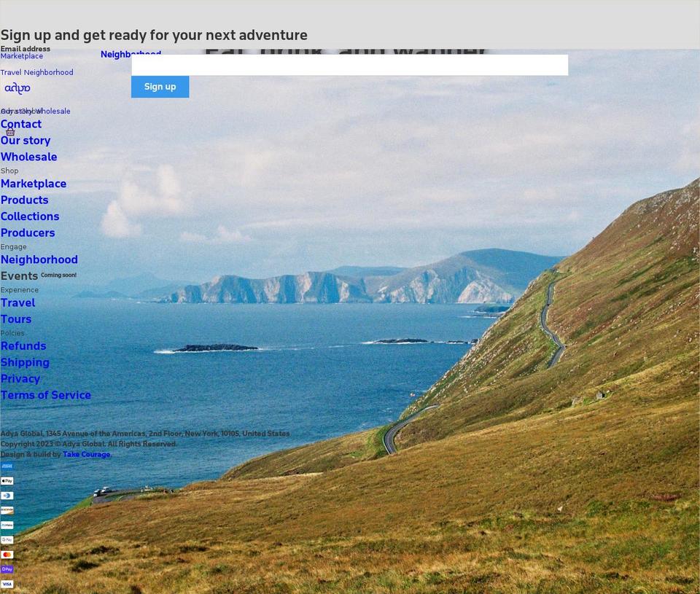Open the large Wholesale link below Our story
The height and width of the screenshot is (594, 700).
click(29, 157)
